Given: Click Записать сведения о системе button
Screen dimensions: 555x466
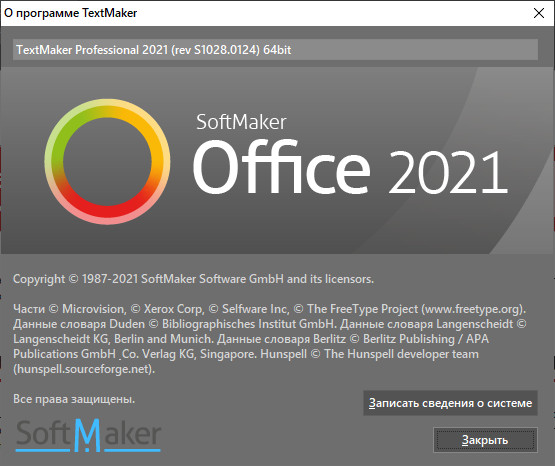Looking at the screenshot, I should click(450, 403).
